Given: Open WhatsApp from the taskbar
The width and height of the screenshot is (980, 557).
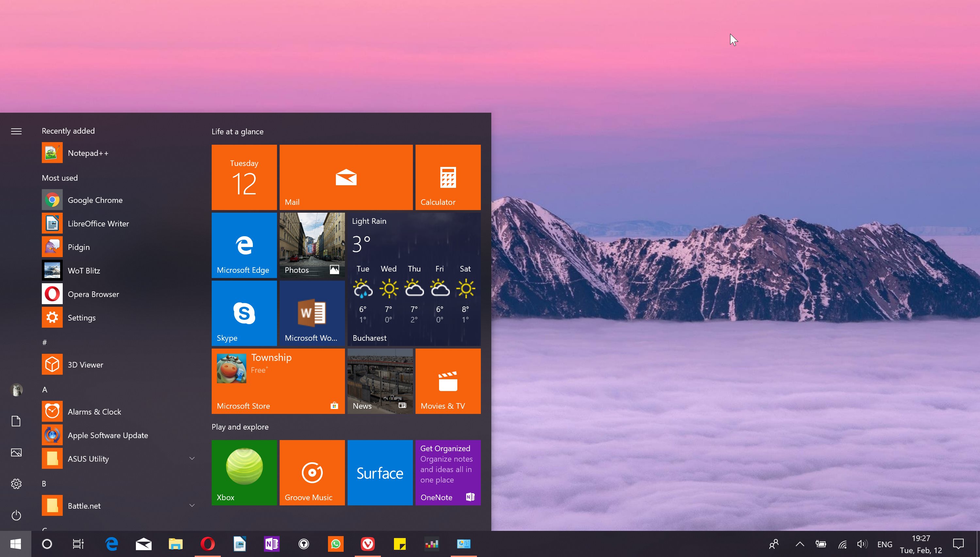Looking at the screenshot, I should pyautogui.click(x=335, y=544).
